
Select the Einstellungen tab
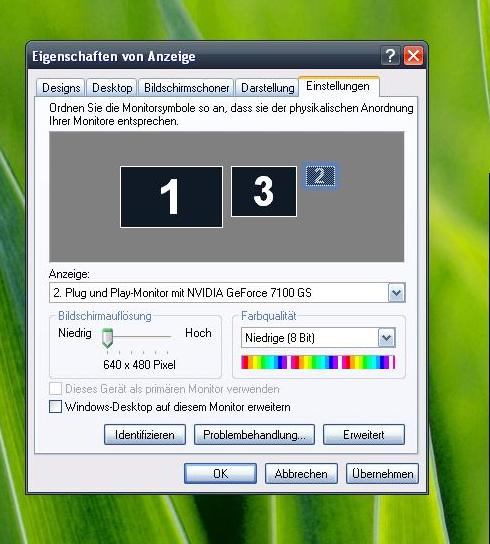coord(338,86)
